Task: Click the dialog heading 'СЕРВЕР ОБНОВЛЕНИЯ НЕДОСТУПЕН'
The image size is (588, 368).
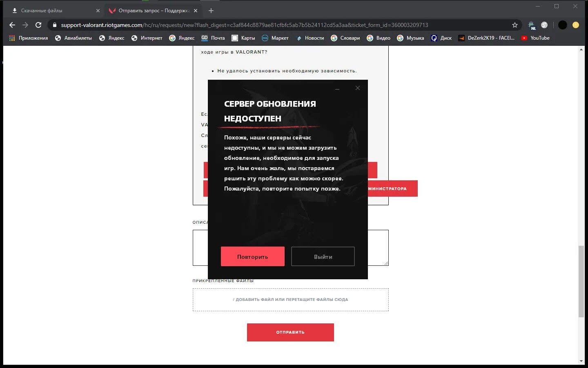Action: tap(270, 111)
